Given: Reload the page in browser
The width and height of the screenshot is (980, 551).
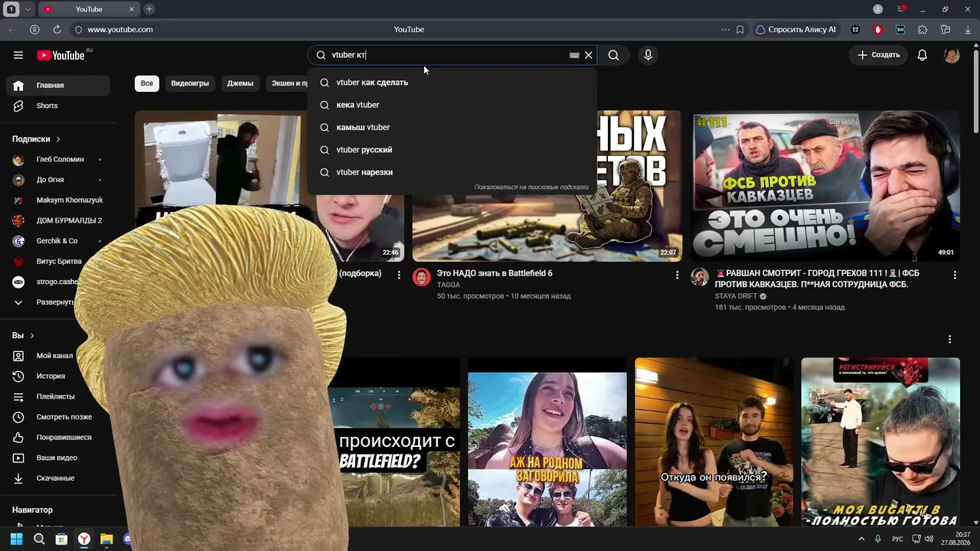Looking at the screenshot, I should click(57, 30).
